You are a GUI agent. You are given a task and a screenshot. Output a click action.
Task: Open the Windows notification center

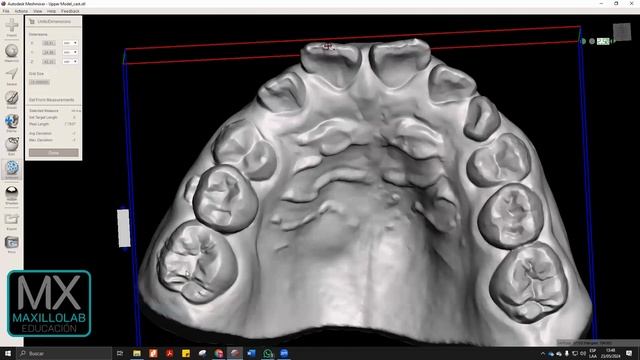pyautogui.click(x=629, y=353)
